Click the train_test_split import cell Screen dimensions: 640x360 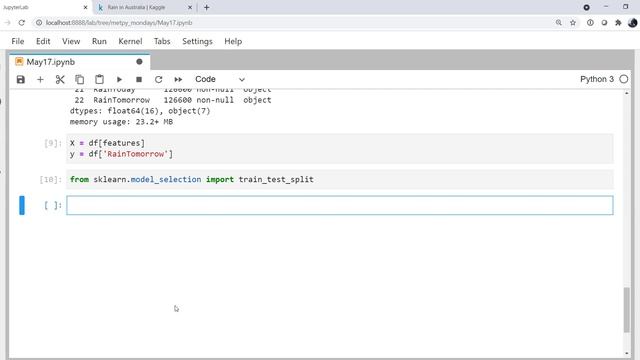click(x=340, y=180)
